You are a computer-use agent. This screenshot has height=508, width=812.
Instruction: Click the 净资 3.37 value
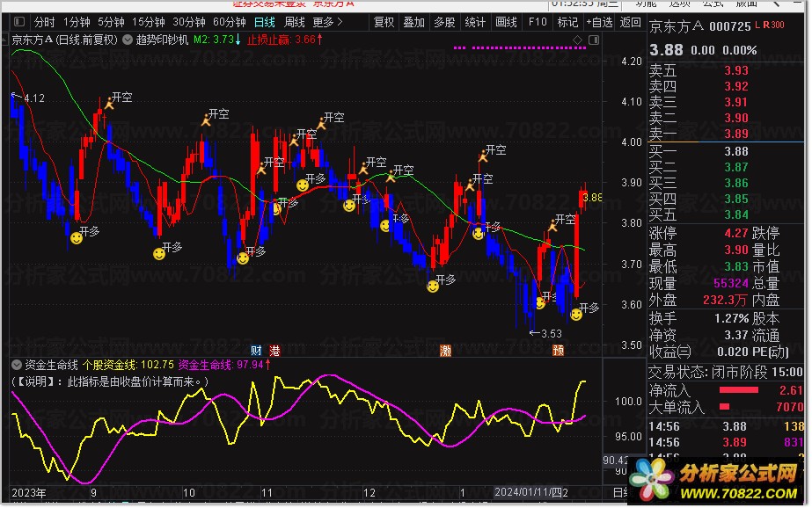[735, 335]
